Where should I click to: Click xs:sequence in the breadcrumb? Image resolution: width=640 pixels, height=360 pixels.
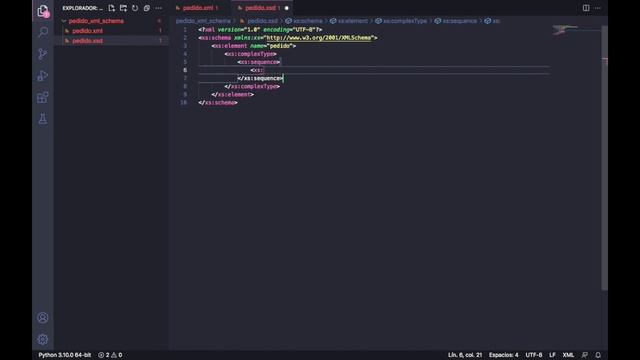(459, 21)
